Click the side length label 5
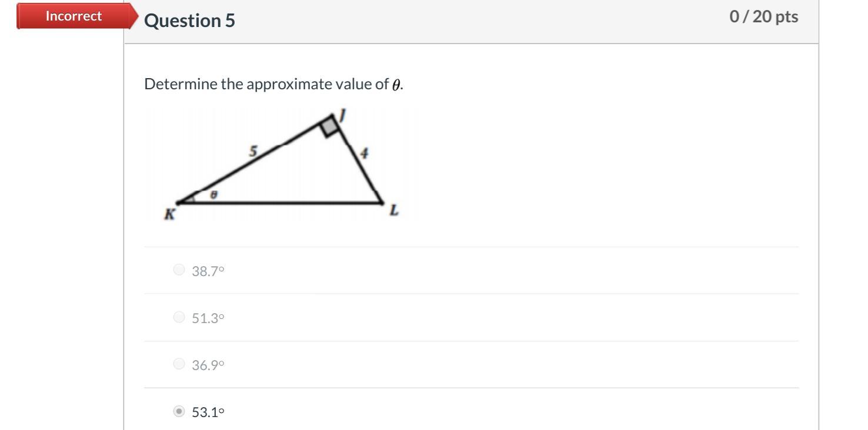The height and width of the screenshot is (430, 868). point(253,152)
